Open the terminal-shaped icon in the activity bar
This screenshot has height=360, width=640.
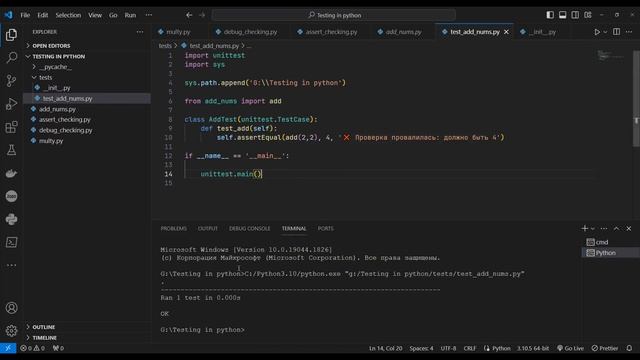[11, 242]
